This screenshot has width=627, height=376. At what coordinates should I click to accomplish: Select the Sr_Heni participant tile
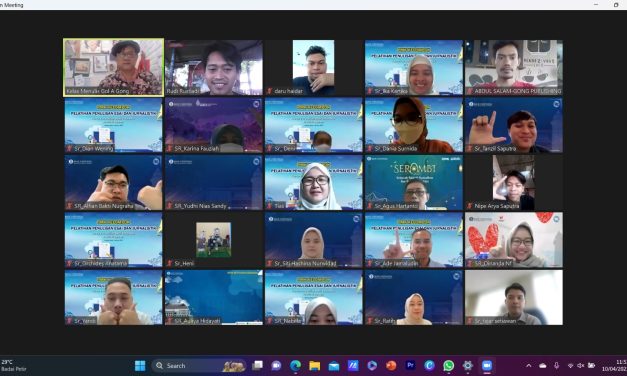pyautogui.click(x=214, y=240)
